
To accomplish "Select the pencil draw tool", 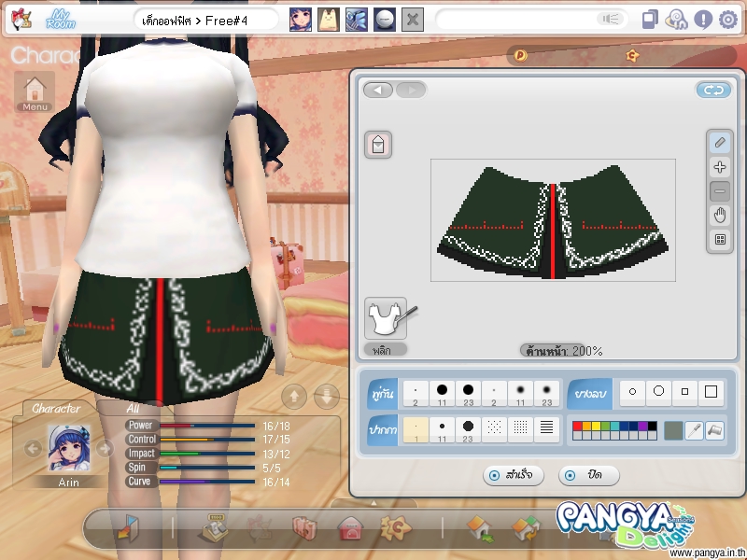I will pyautogui.click(x=720, y=143).
